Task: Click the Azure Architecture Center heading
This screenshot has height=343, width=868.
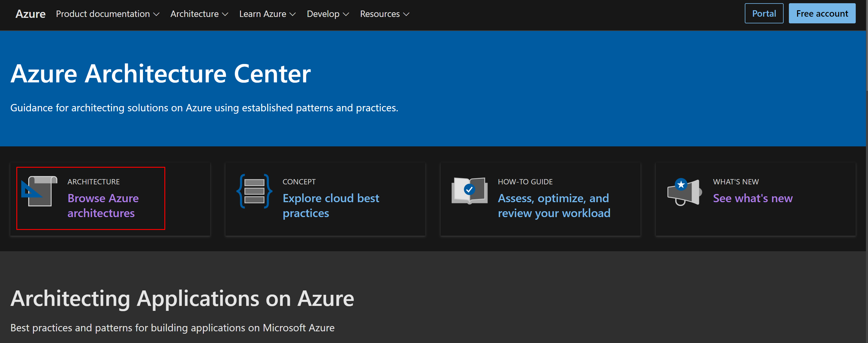Action: (x=160, y=74)
